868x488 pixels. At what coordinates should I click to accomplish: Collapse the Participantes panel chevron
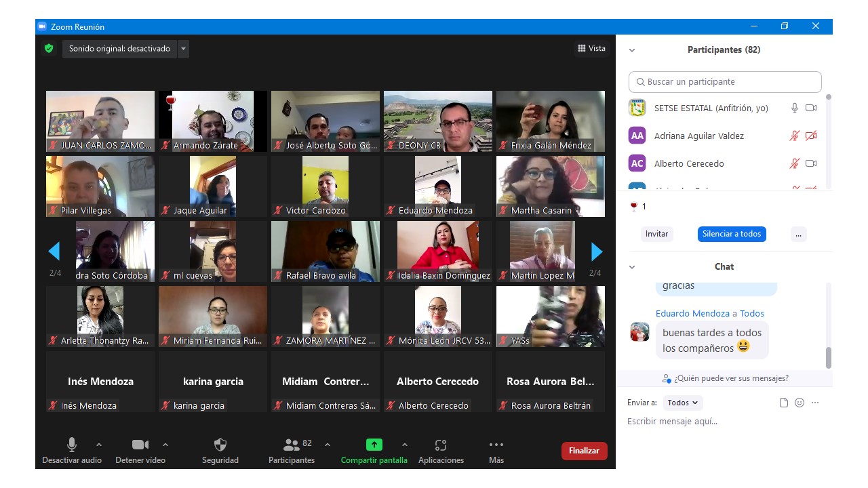click(x=632, y=50)
